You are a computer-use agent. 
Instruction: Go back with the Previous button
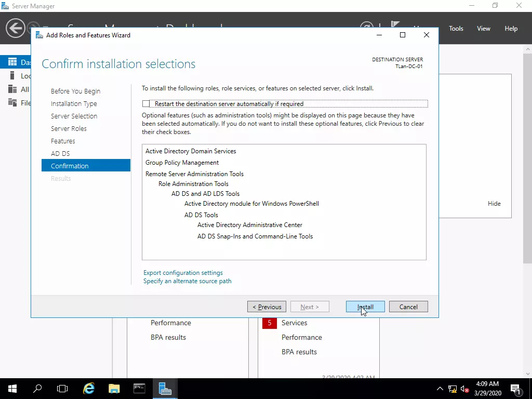pos(267,307)
